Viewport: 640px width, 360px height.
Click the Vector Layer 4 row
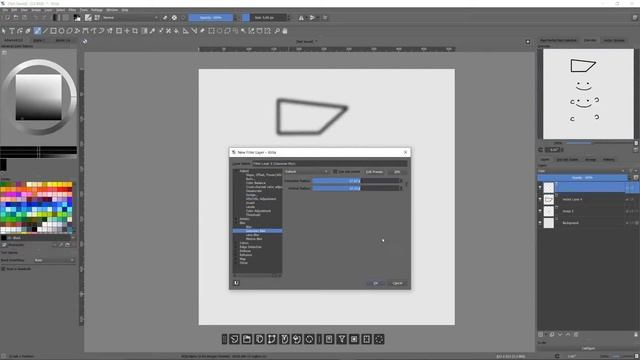click(588, 199)
